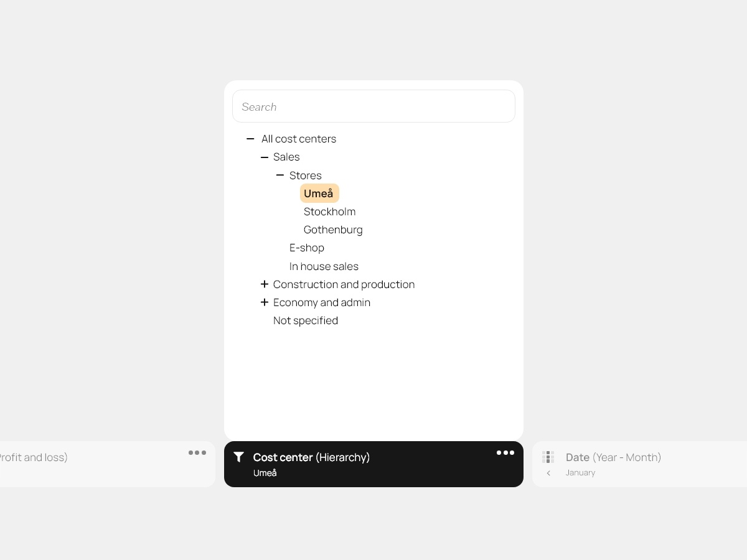Click the Search input field
747x560 pixels.
pyautogui.click(x=374, y=106)
